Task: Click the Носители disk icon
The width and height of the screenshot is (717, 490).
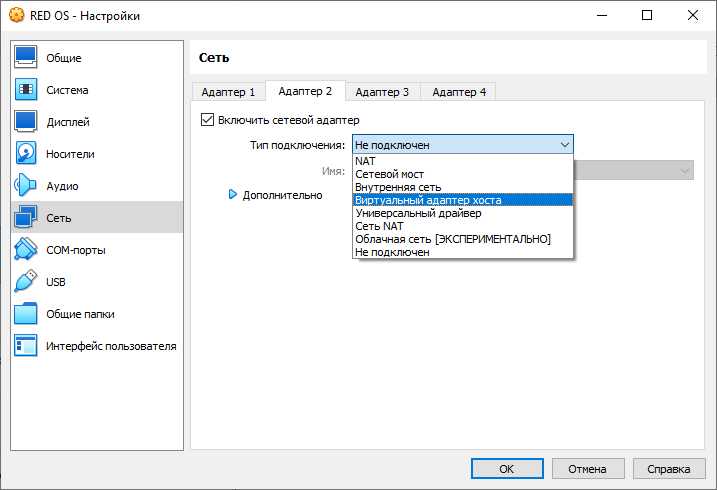Action: (x=26, y=154)
